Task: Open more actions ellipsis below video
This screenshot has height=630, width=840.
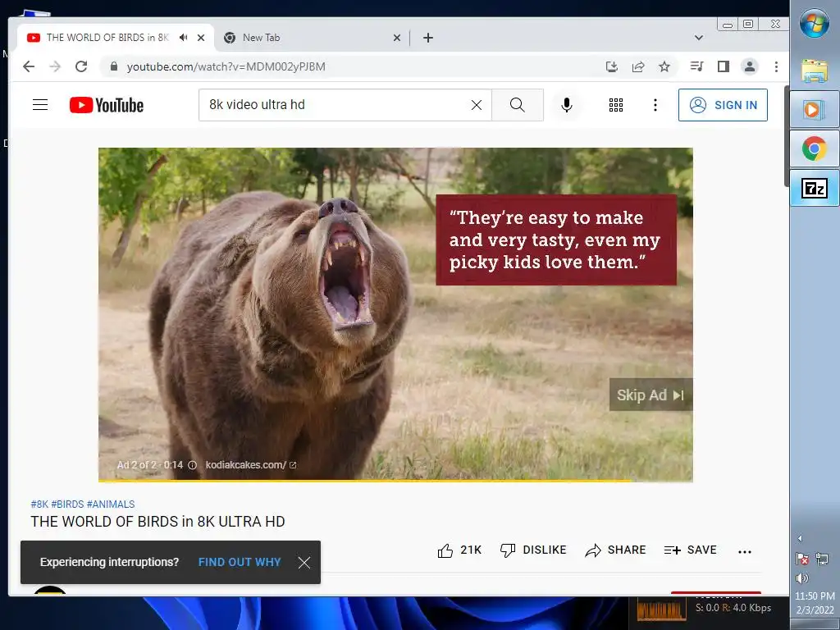Action: click(745, 551)
